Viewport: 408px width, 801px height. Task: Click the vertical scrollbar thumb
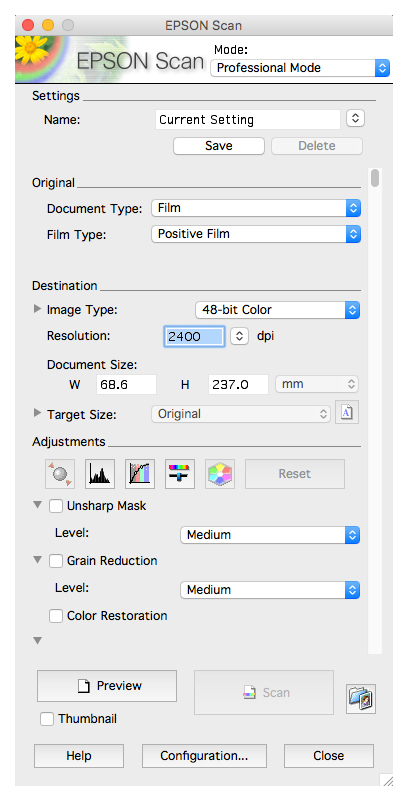point(375,178)
